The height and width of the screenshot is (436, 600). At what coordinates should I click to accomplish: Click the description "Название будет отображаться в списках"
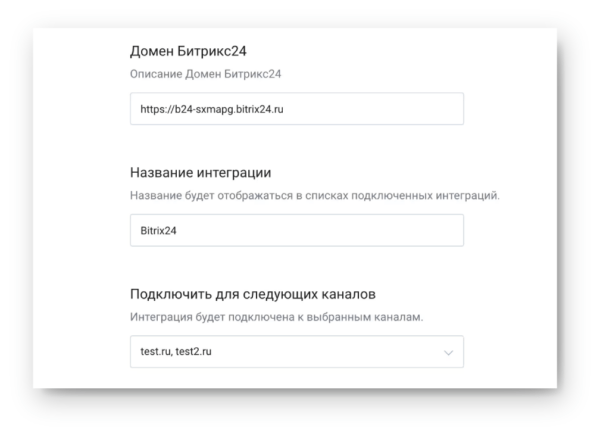click(x=239, y=196)
